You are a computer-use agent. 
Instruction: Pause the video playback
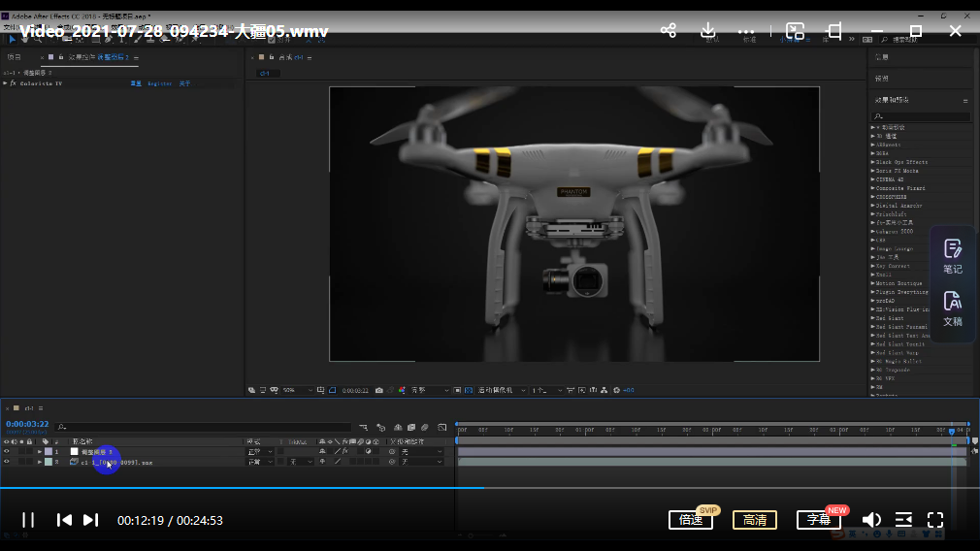coord(28,520)
